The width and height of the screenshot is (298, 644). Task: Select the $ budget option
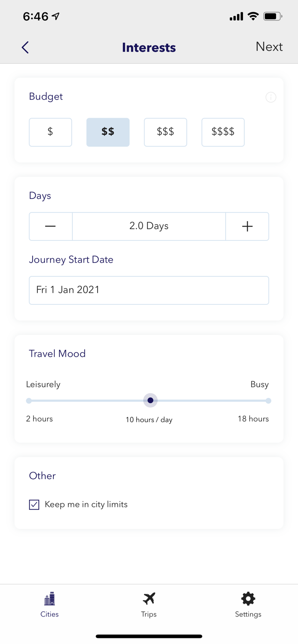point(50,132)
